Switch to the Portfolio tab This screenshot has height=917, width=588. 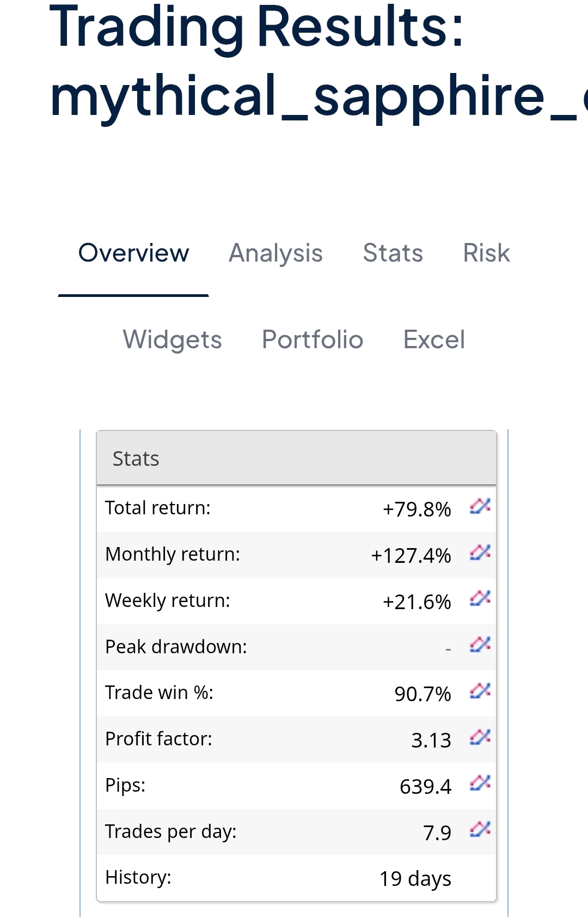pyautogui.click(x=313, y=340)
